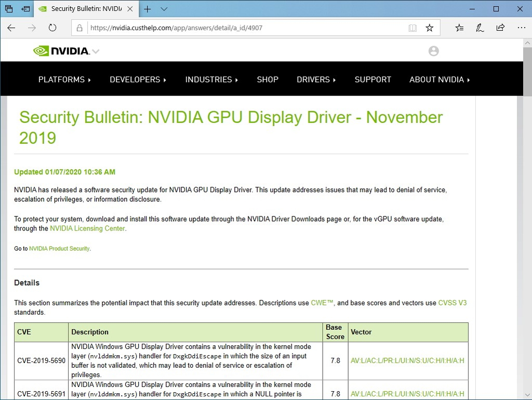The height and width of the screenshot is (400, 532).
Task: Click the CVE-2019-5691 cell
Action: coord(42,391)
